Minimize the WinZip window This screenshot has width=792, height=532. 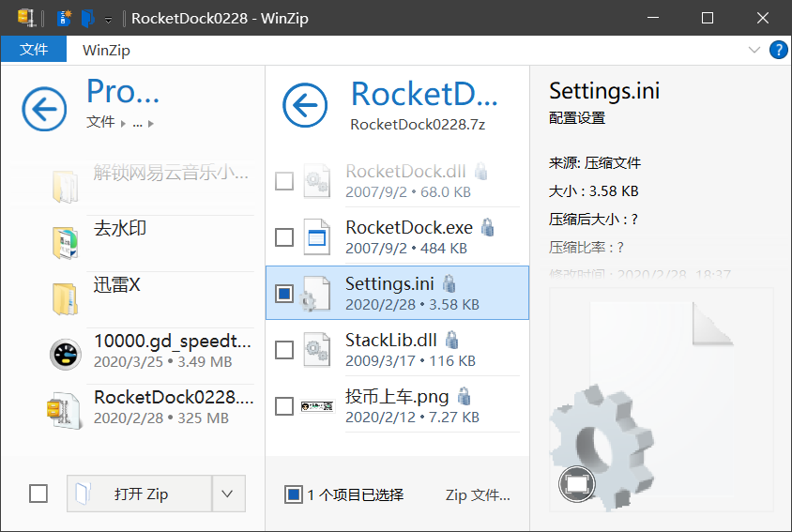click(x=653, y=18)
